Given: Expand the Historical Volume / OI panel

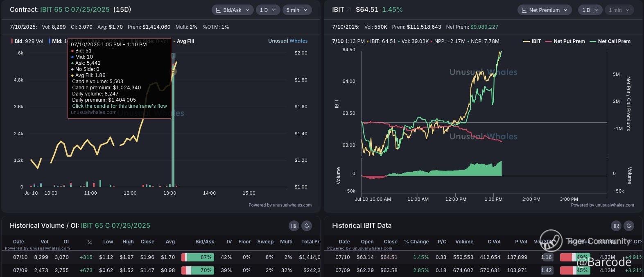Looking at the screenshot, I should click(307, 226).
